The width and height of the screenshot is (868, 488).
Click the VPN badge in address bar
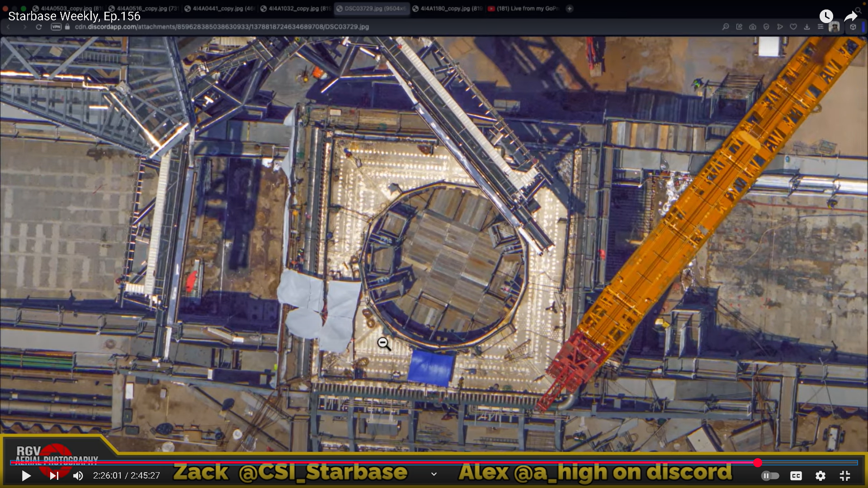click(56, 27)
